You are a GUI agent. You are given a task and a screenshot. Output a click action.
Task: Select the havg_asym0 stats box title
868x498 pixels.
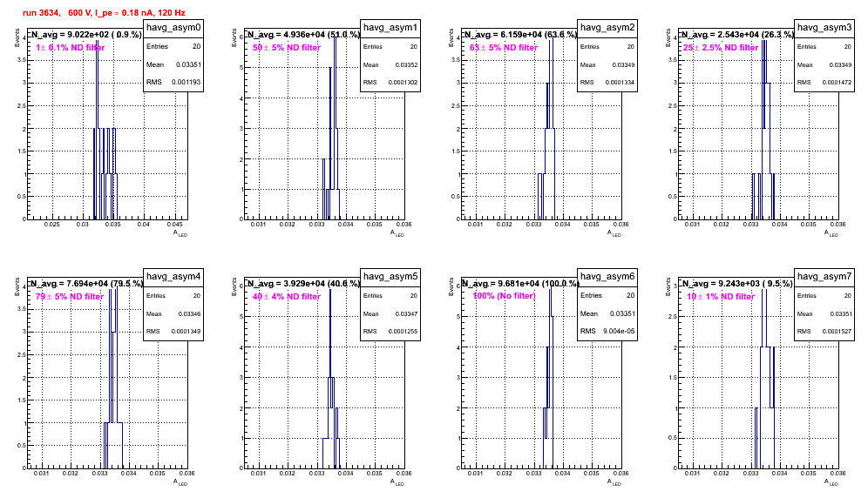[x=173, y=27]
